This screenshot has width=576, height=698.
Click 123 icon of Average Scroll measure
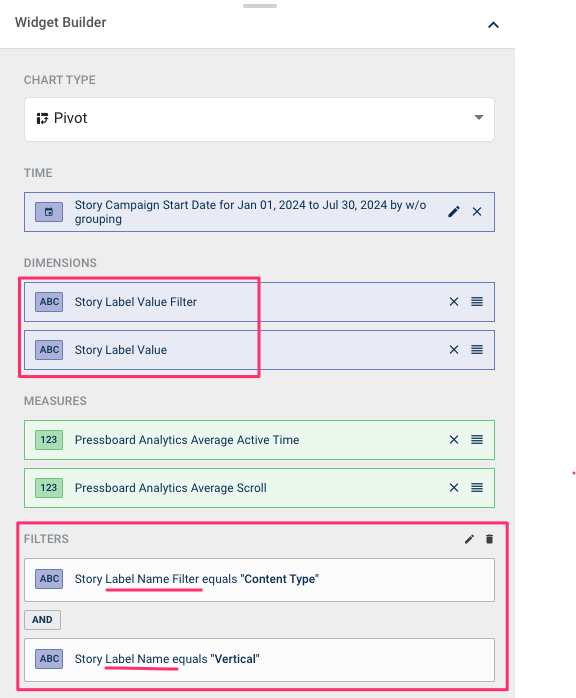(49, 488)
